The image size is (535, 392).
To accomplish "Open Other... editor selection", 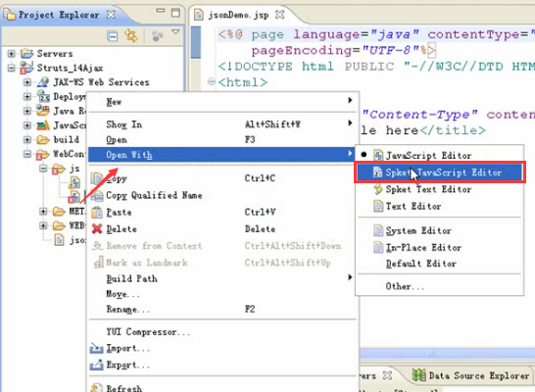I will [x=405, y=286].
